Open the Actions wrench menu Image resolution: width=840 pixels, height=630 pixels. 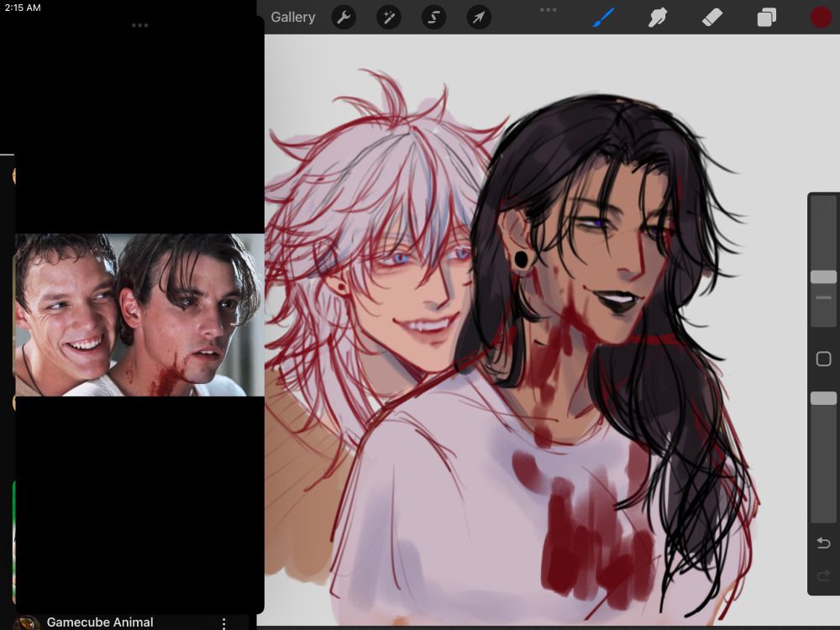point(344,18)
